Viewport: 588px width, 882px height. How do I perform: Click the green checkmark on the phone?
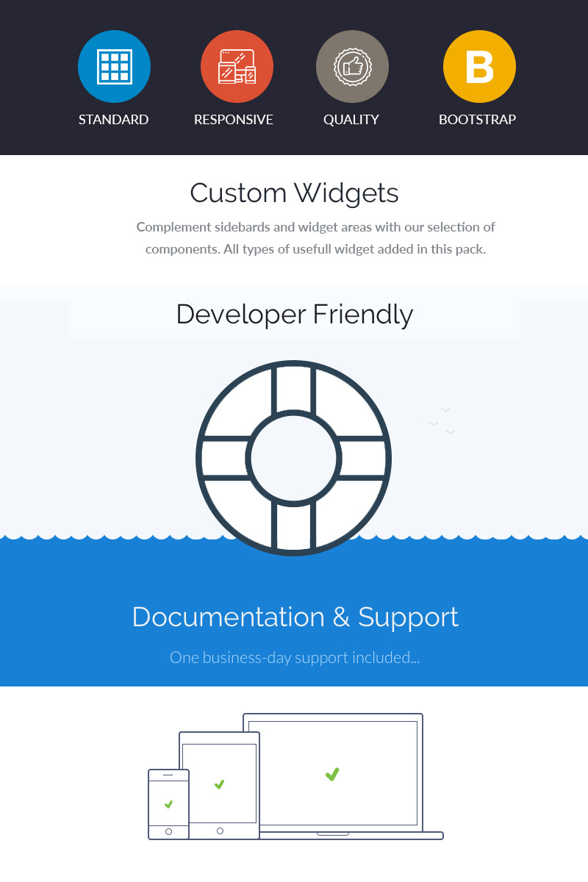click(168, 804)
